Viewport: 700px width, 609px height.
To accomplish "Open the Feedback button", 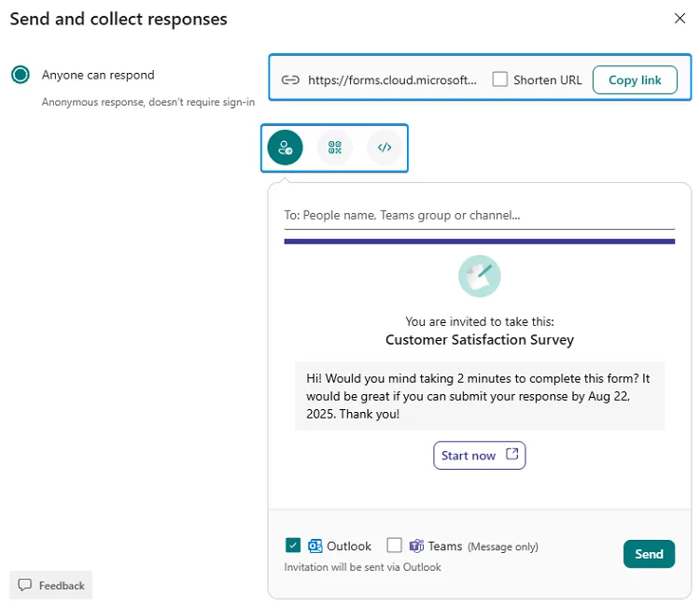I will (51, 585).
